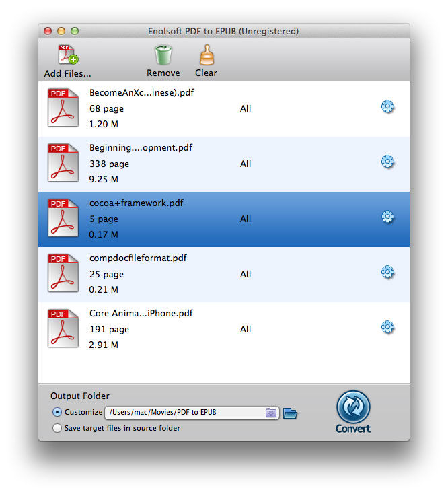
Task: Open settings gear for cocoa+framework.pdf
Action: point(387,217)
